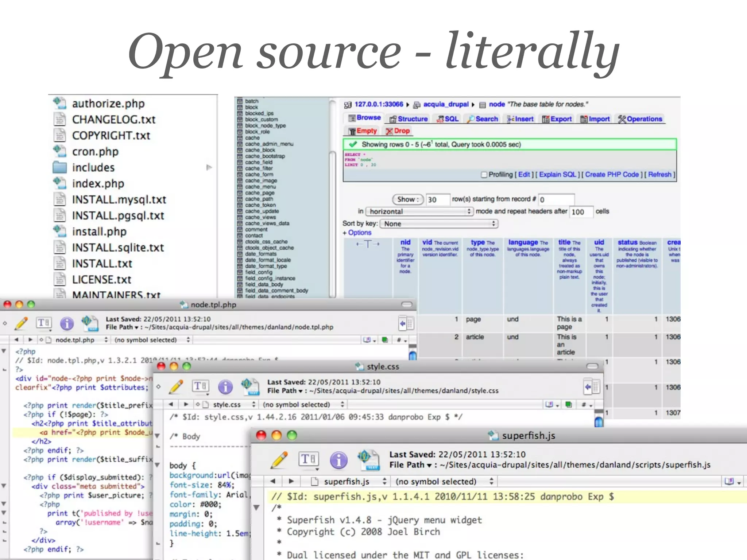Go forward with arrow in node.tpl.php navigation bar
Screen dimensions: 747x560
coord(30,340)
